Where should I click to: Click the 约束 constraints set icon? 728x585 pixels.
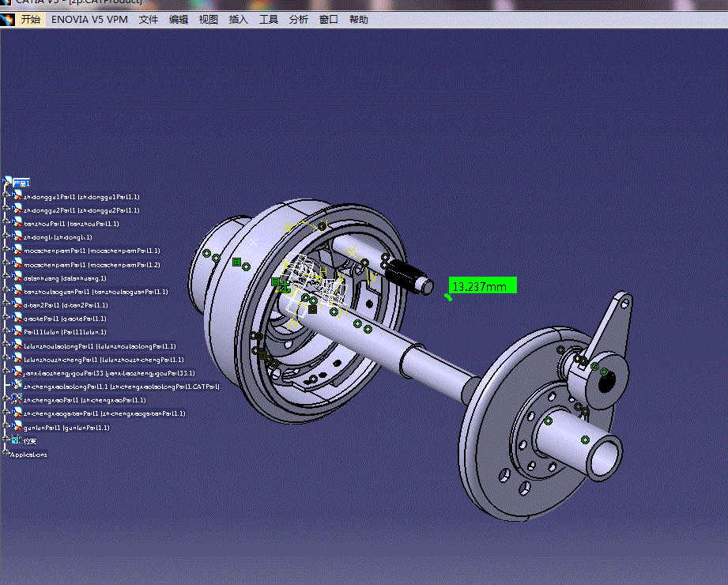pyautogui.click(x=17, y=440)
